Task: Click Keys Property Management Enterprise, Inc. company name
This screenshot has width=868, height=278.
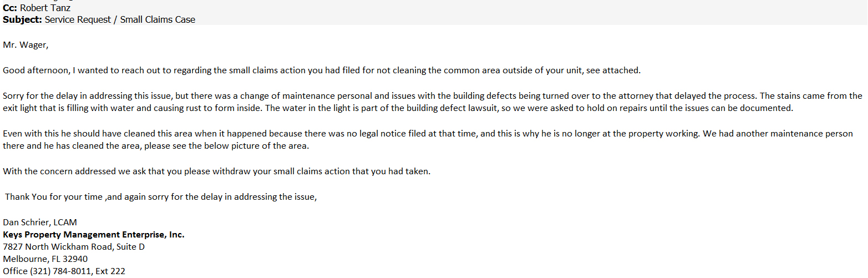Action: click(x=94, y=235)
